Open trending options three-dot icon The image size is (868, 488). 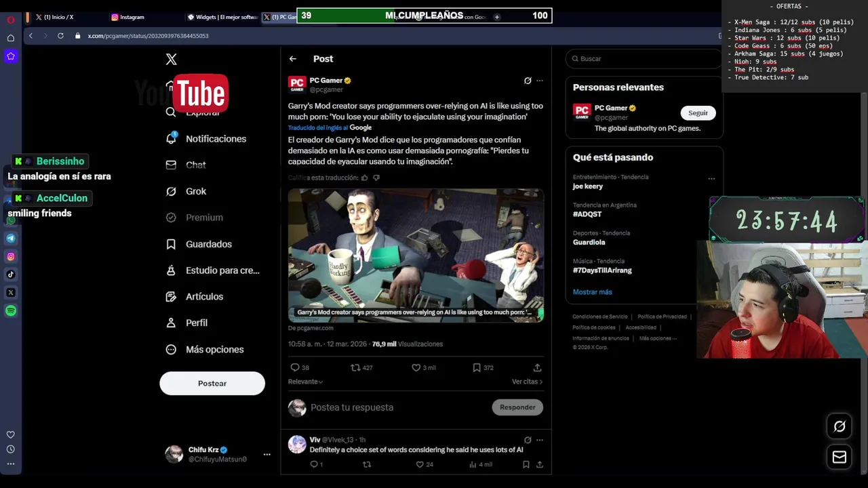click(x=711, y=179)
